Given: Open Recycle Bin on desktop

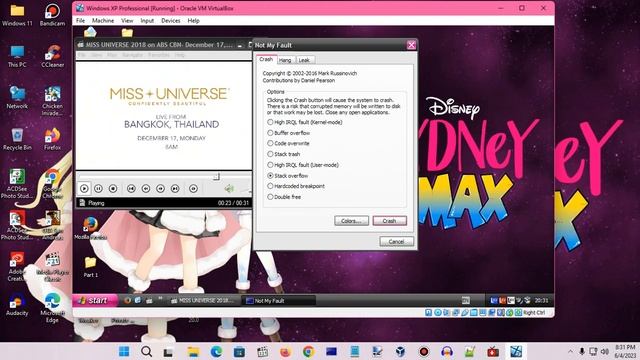Looking at the screenshot, I should pos(17,139).
